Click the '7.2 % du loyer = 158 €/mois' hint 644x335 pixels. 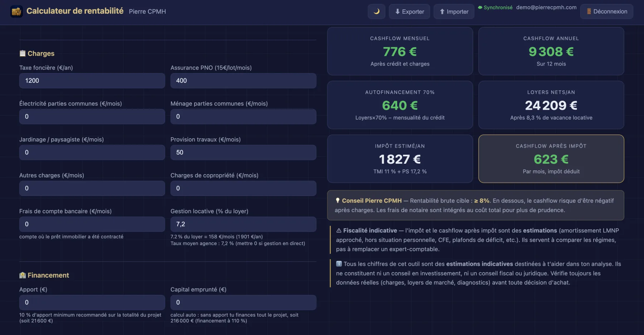point(217,236)
